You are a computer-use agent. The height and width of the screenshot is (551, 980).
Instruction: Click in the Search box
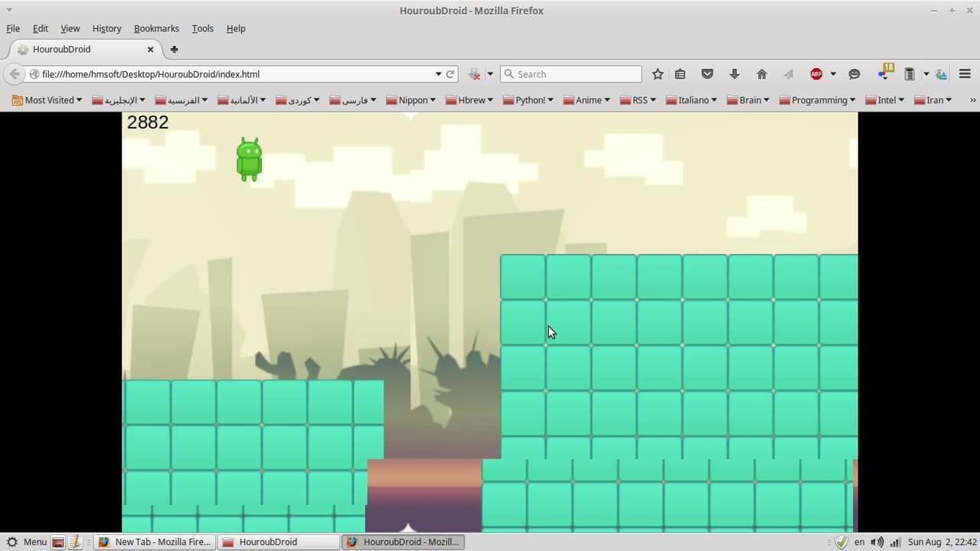pos(571,74)
